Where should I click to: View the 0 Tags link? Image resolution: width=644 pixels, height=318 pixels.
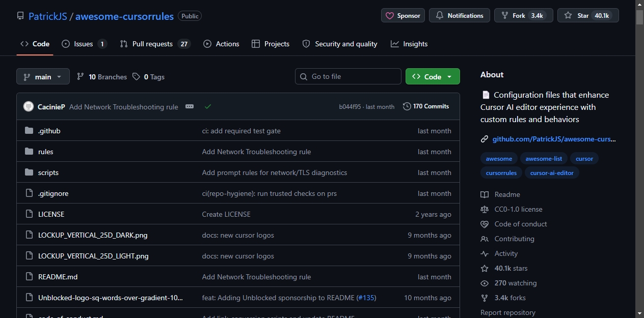[148, 77]
